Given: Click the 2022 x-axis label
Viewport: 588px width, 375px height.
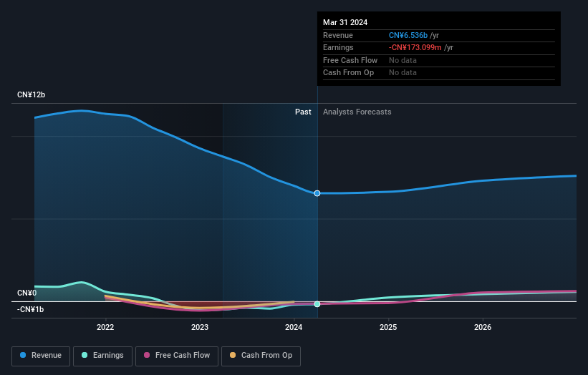Looking at the screenshot, I should click(x=105, y=328).
